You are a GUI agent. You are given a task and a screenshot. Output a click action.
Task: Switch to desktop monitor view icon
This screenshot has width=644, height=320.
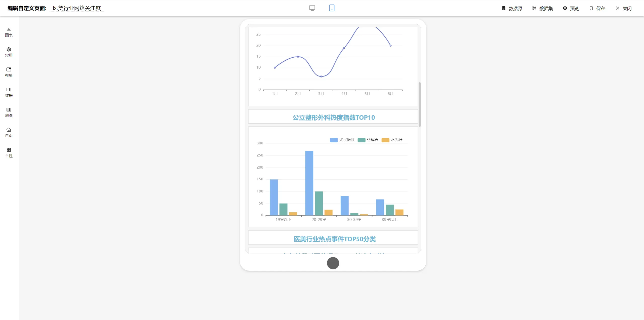(x=312, y=8)
